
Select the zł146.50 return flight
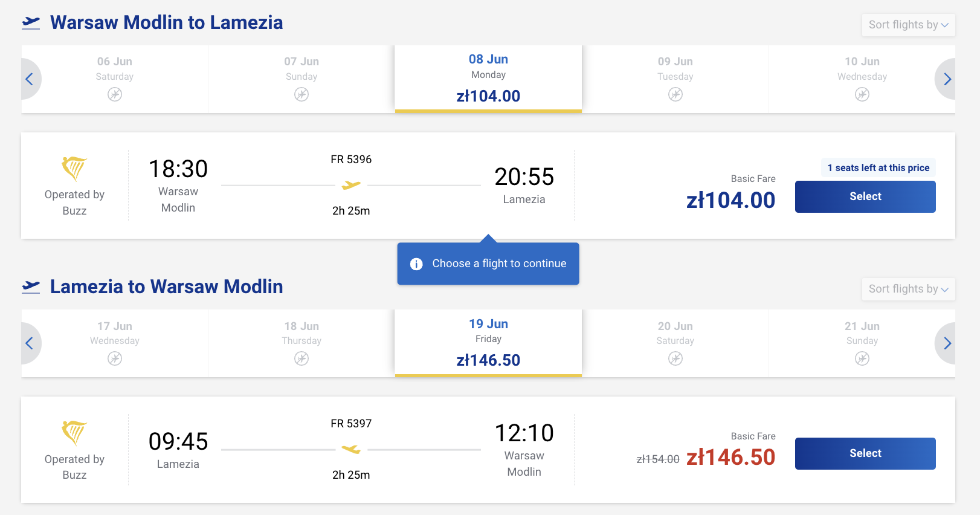[865, 453]
